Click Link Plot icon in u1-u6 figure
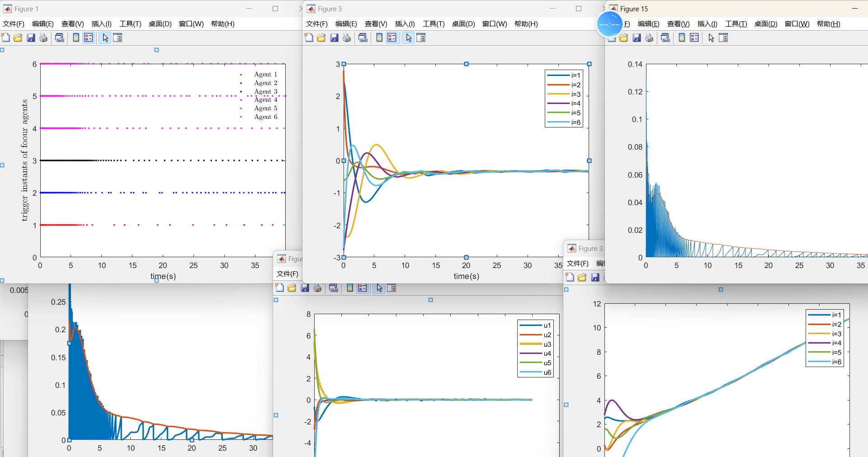Screen dimensions: 868x457 click(334, 287)
